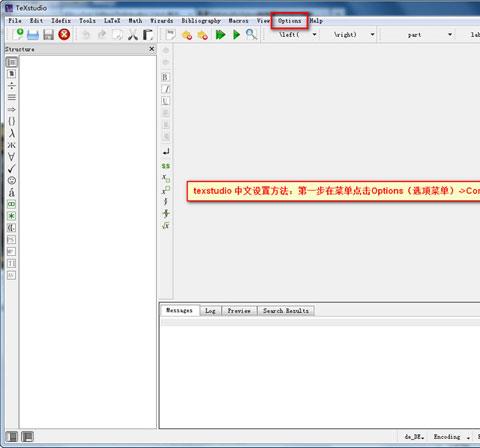The image size is (480, 448).
Task: Open Greek letters lambda panel
Action: click(x=12, y=133)
